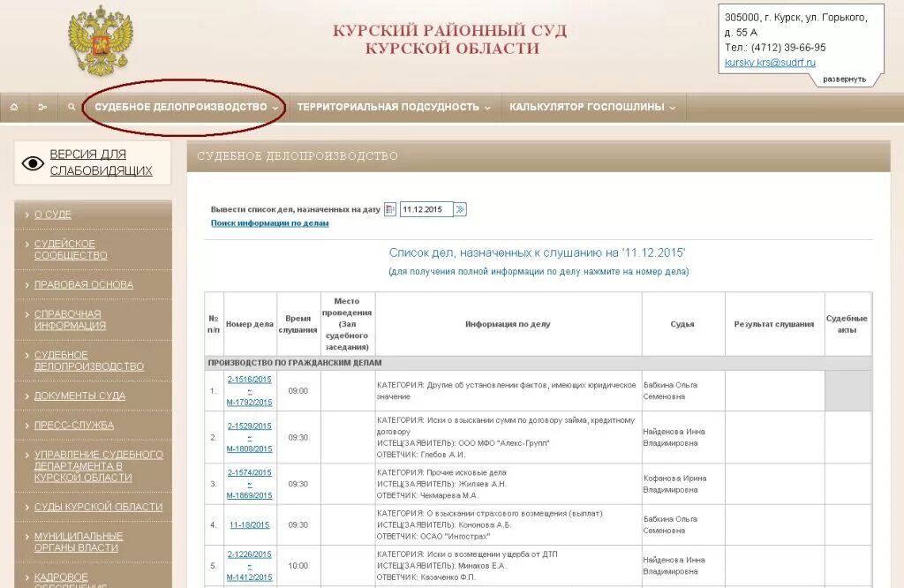This screenshot has height=588, width=904.
Task: Click the Russian coat of arms emblem
Action: [x=101, y=41]
